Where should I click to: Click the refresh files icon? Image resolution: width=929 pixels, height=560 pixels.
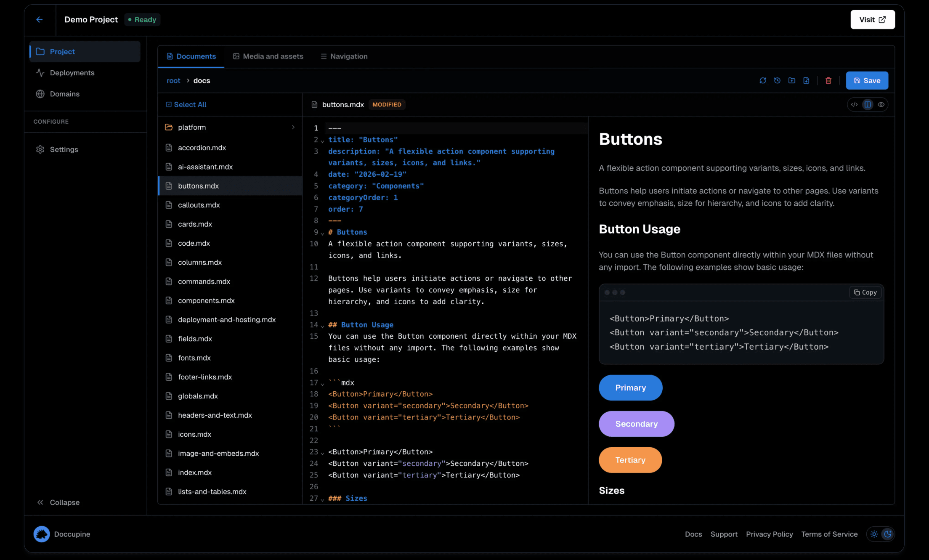tap(762, 80)
